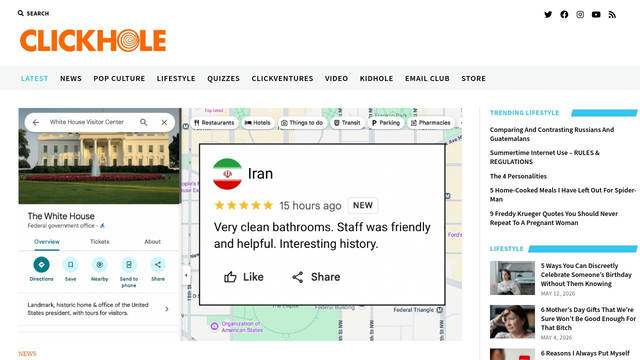This screenshot has width=640, height=360.
Task: Open The 4 Personalities article
Action: coord(518,176)
